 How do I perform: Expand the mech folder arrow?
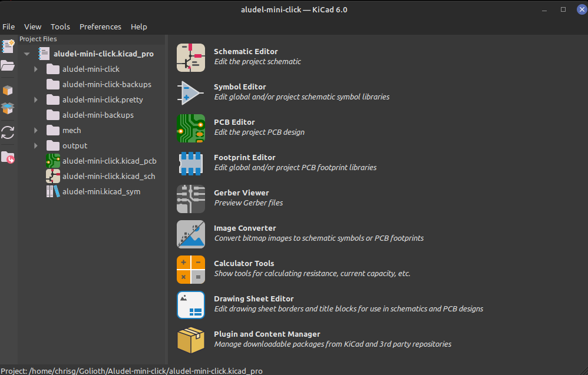coord(35,130)
